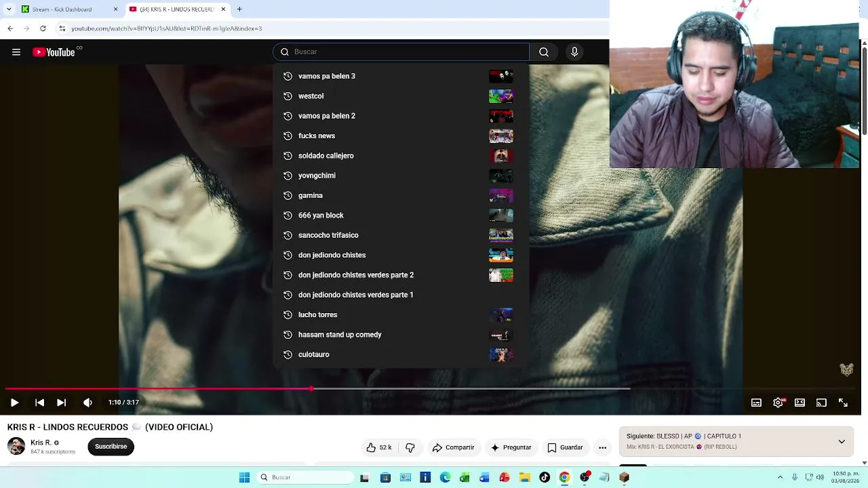Expand the Siguiente mix playlist panel
This screenshot has height=488, width=868.
[842, 441]
